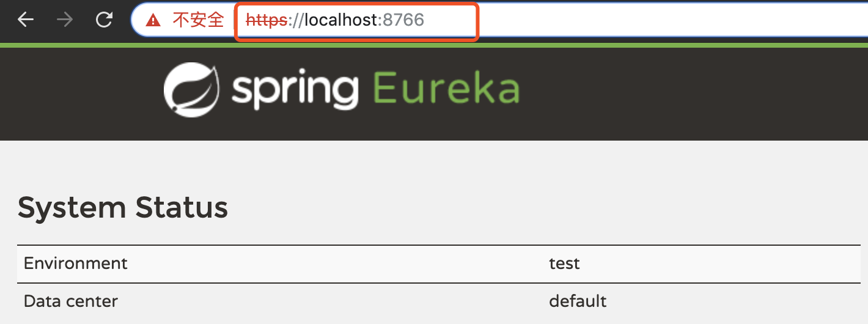Click the browser forward arrow
Viewport: 868px width, 324px height.
point(64,20)
